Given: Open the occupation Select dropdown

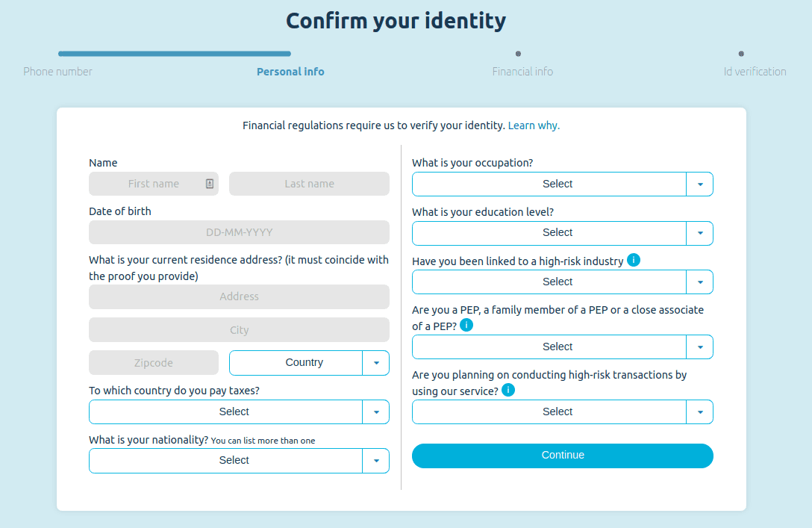Looking at the screenshot, I should tap(563, 184).
